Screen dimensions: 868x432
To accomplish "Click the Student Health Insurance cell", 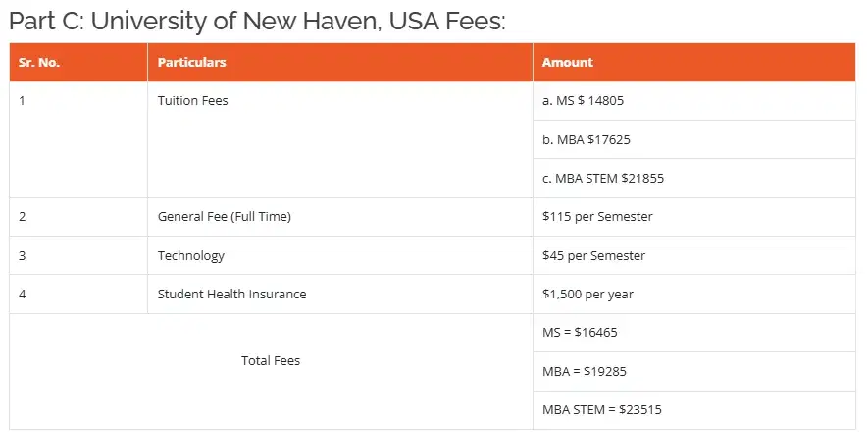I will 231,294.
